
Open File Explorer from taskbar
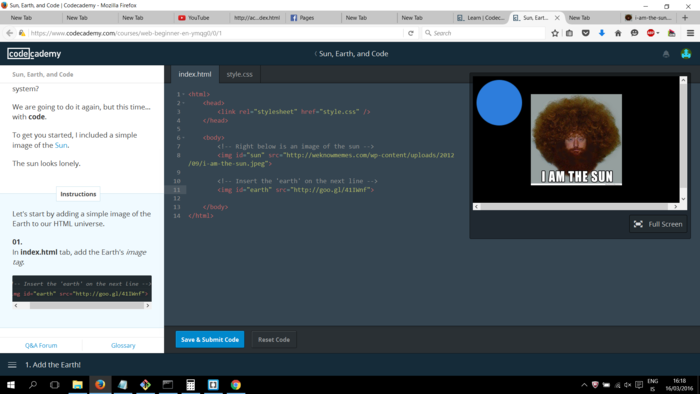[x=77, y=385]
